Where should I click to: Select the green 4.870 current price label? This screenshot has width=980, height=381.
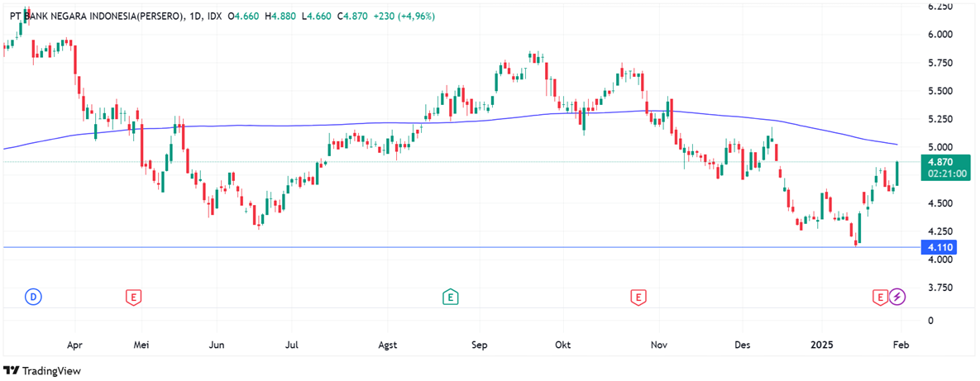(x=942, y=163)
